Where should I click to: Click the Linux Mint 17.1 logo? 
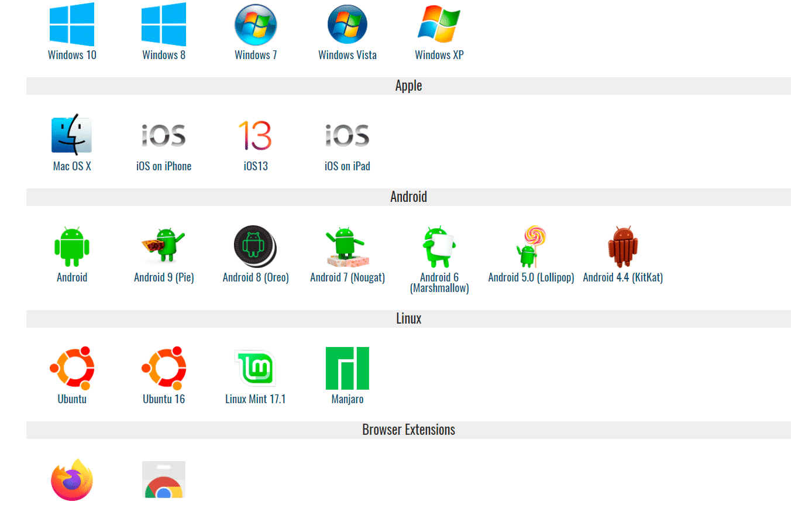point(256,369)
